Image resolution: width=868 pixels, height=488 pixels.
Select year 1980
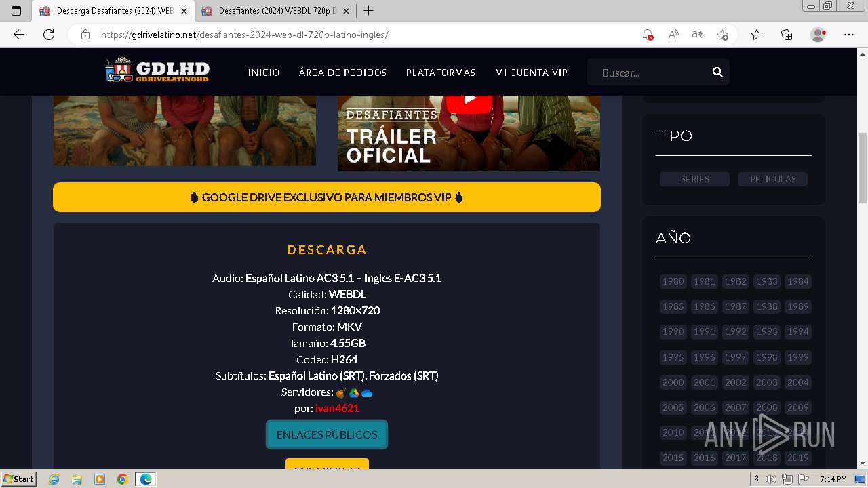click(x=673, y=281)
